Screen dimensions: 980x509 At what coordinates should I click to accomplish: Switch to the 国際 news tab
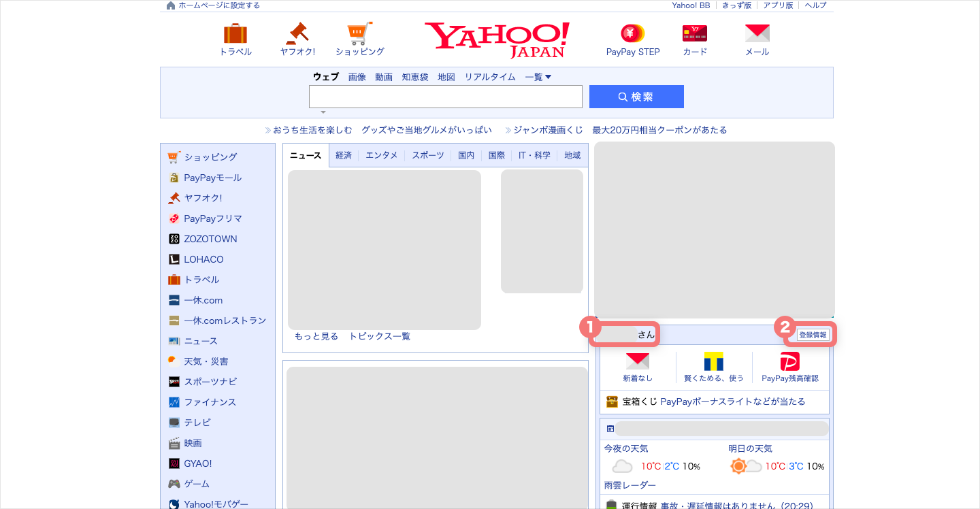point(497,155)
